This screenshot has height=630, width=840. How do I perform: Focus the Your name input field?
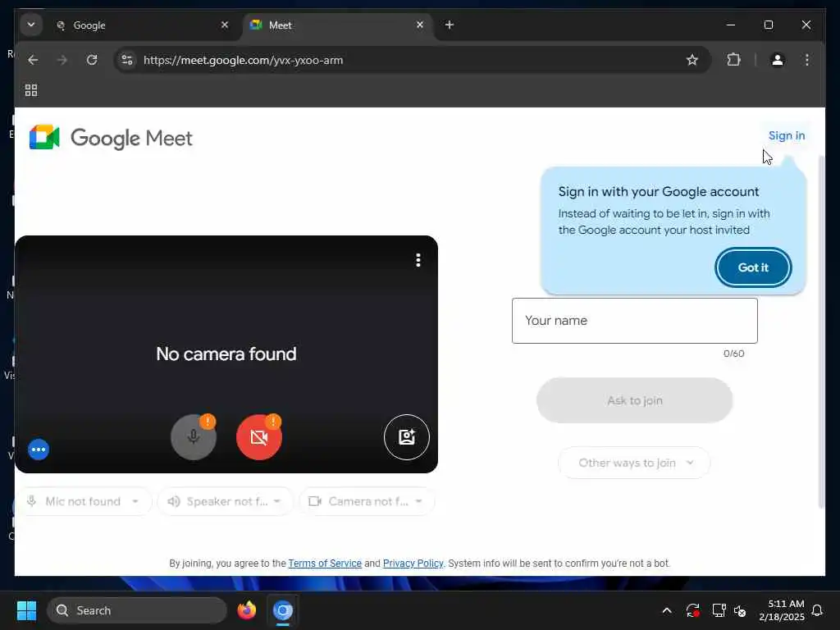[634, 321]
